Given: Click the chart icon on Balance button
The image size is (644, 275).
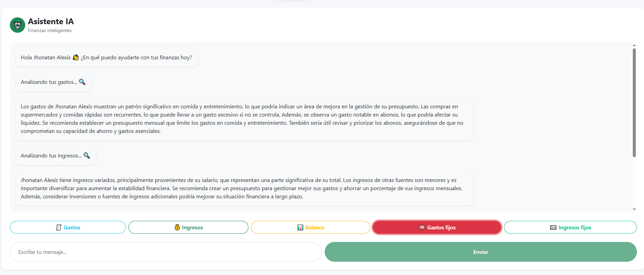Looking at the screenshot, I should tap(300, 227).
